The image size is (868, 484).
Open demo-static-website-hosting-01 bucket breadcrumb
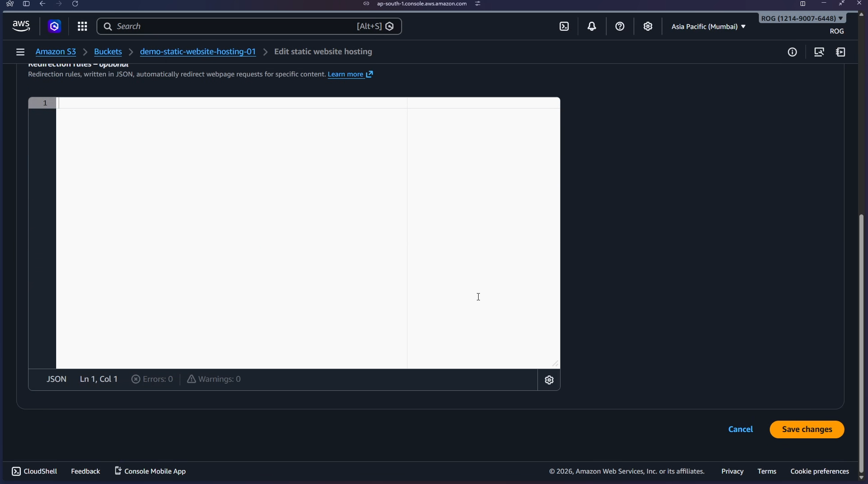[198, 52]
